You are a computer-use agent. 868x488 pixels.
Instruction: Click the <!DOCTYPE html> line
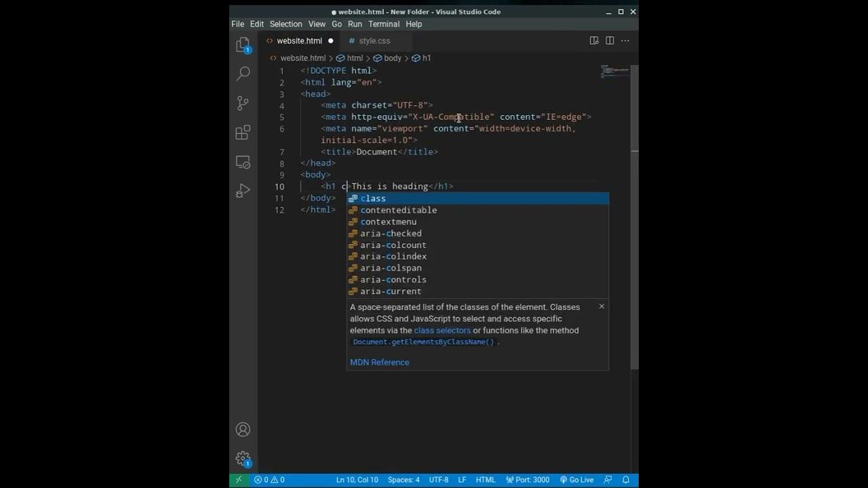click(x=338, y=70)
